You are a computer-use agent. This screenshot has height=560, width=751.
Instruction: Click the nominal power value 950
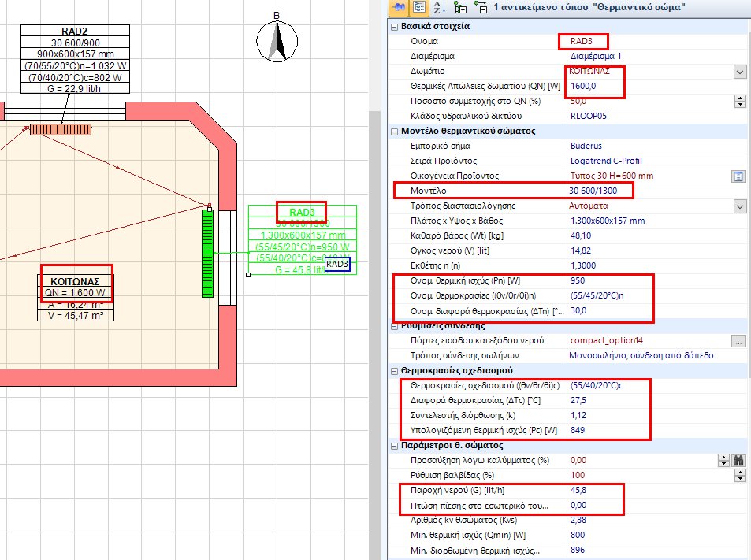point(578,280)
